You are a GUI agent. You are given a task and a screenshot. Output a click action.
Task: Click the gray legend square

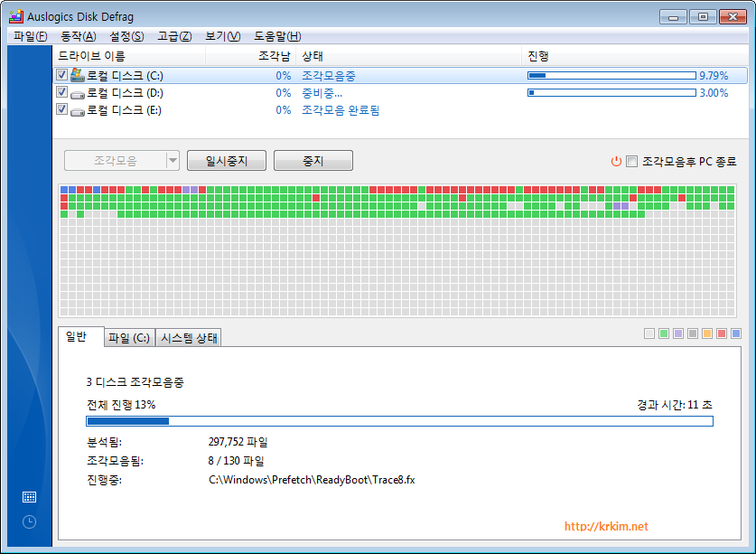pos(693,333)
